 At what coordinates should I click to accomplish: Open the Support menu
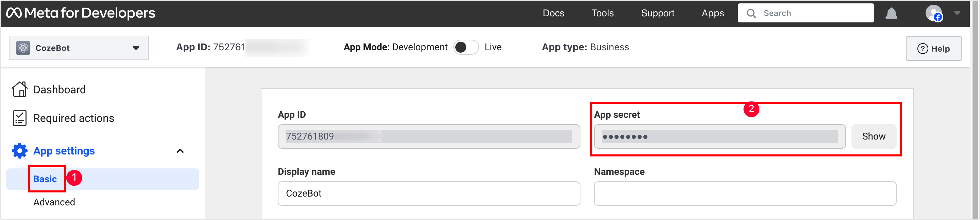pos(657,13)
